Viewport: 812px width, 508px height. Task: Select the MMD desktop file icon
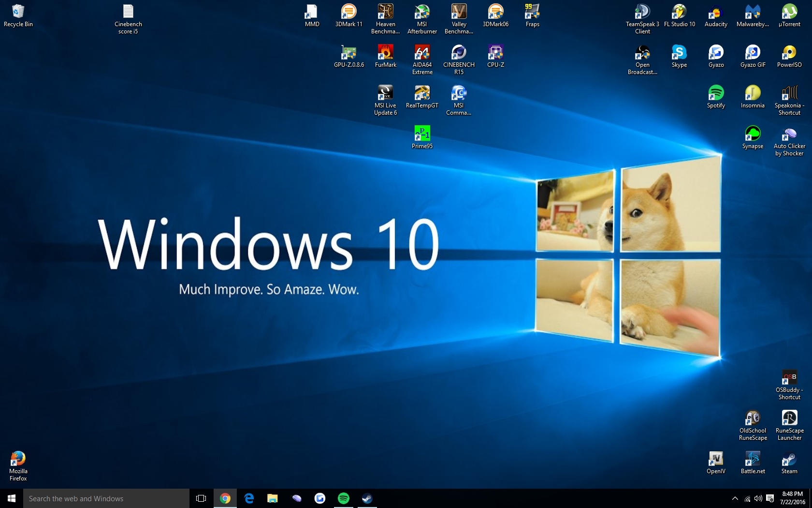(312, 15)
